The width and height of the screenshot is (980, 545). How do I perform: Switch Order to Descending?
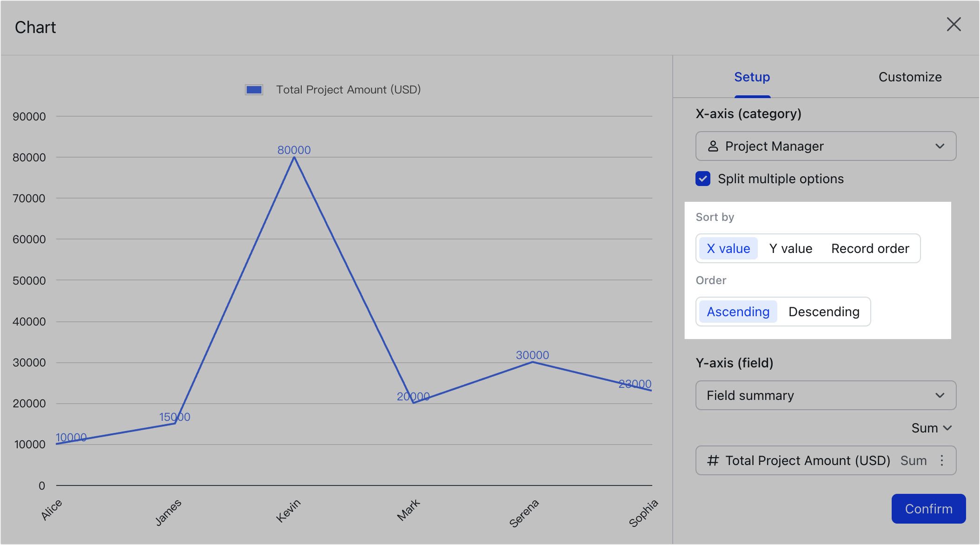(x=824, y=312)
